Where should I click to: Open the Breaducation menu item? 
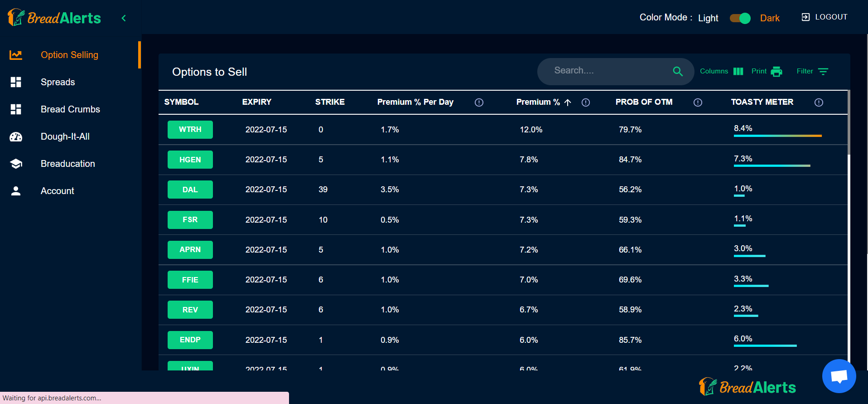[x=68, y=164]
